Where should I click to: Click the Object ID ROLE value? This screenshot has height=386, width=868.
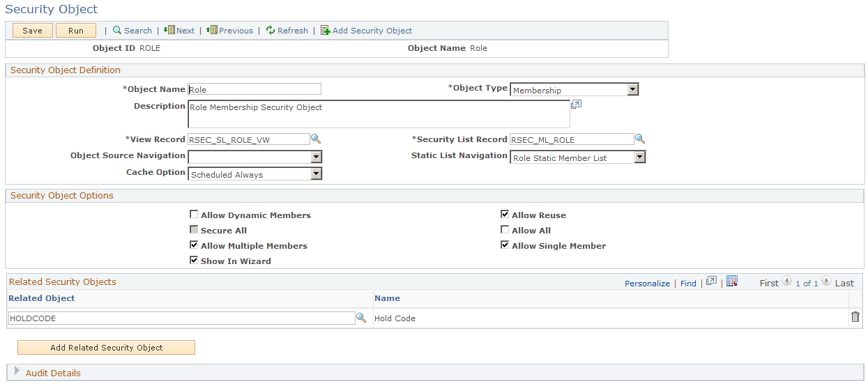(x=150, y=49)
